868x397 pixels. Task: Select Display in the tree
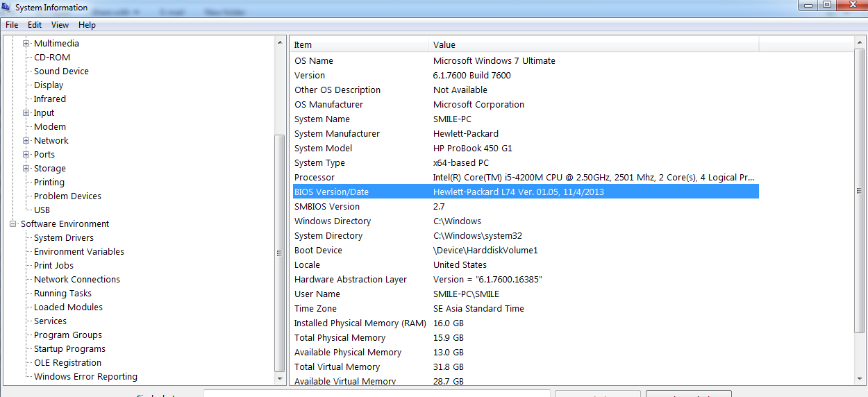(49, 85)
